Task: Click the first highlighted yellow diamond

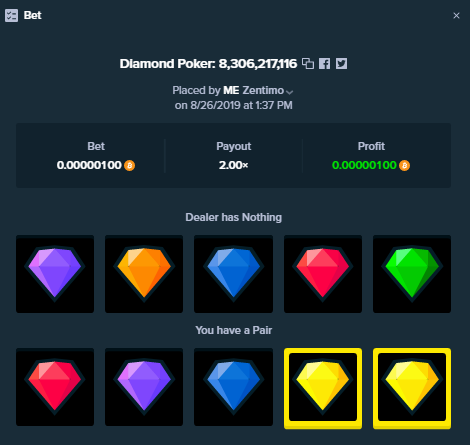Action: tap(323, 388)
